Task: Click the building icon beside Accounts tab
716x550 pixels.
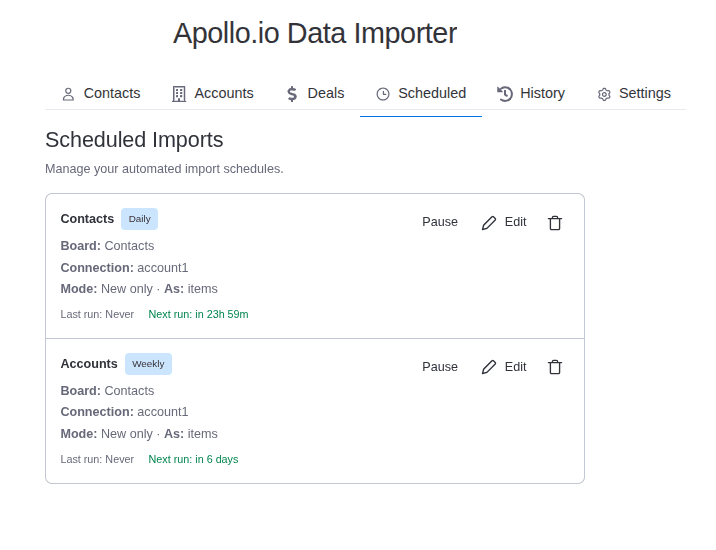Action: 179,94
